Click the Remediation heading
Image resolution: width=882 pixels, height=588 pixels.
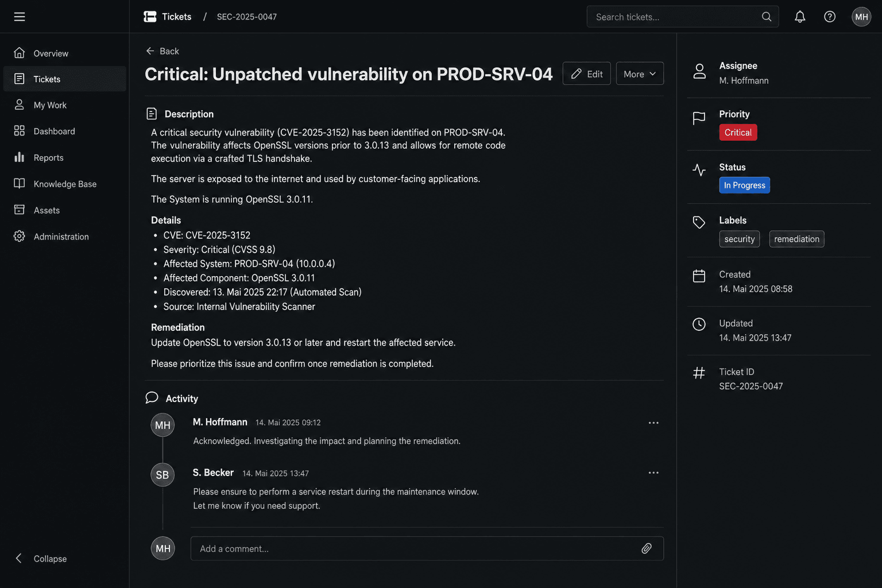coord(177,327)
